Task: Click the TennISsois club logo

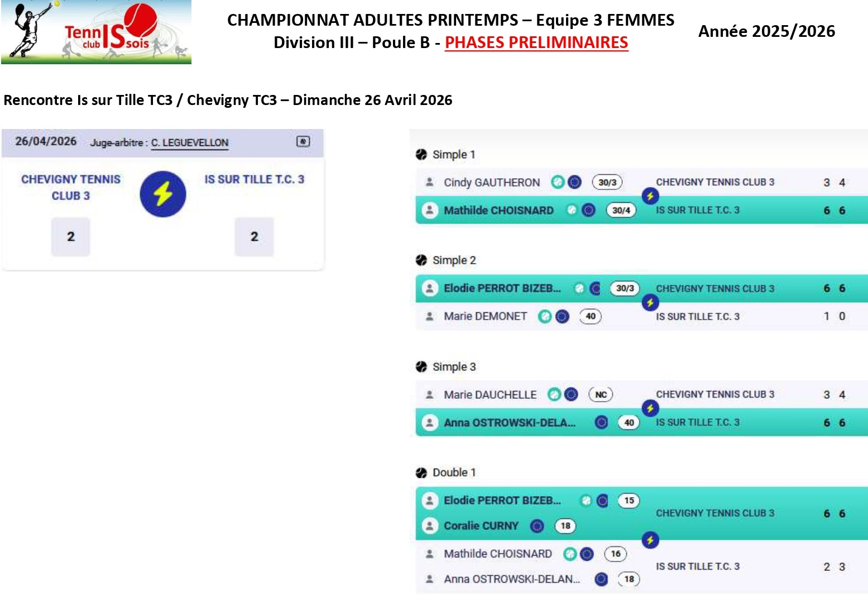Action: 96,32
